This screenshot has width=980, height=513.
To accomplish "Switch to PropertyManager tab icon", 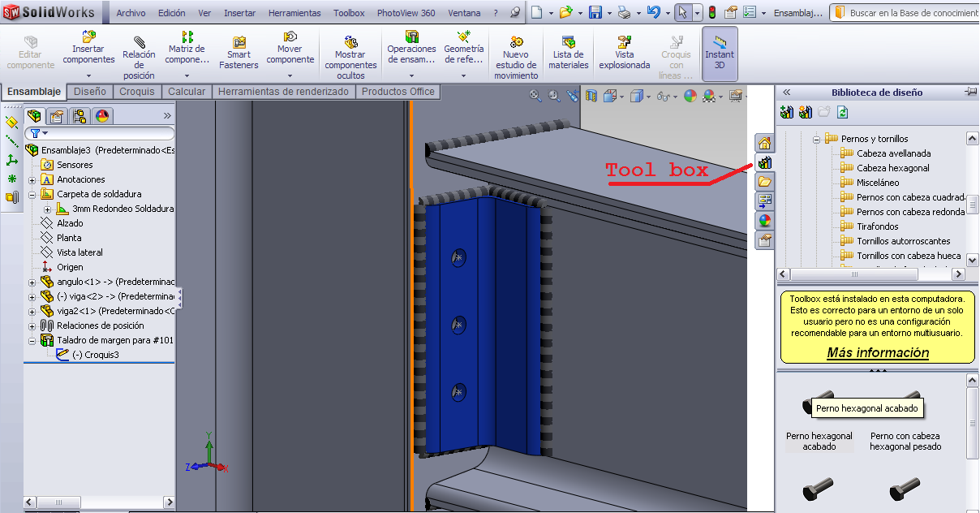I will click(56, 116).
